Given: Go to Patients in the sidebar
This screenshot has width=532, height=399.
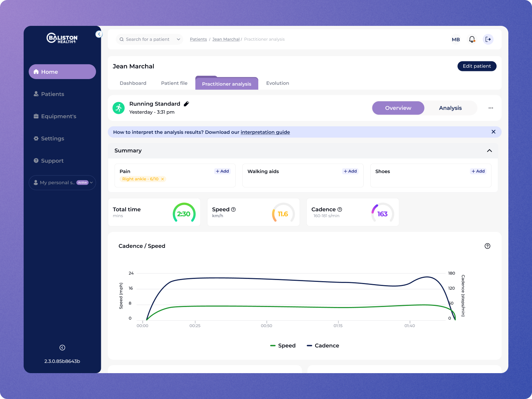Looking at the screenshot, I should click(52, 94).
